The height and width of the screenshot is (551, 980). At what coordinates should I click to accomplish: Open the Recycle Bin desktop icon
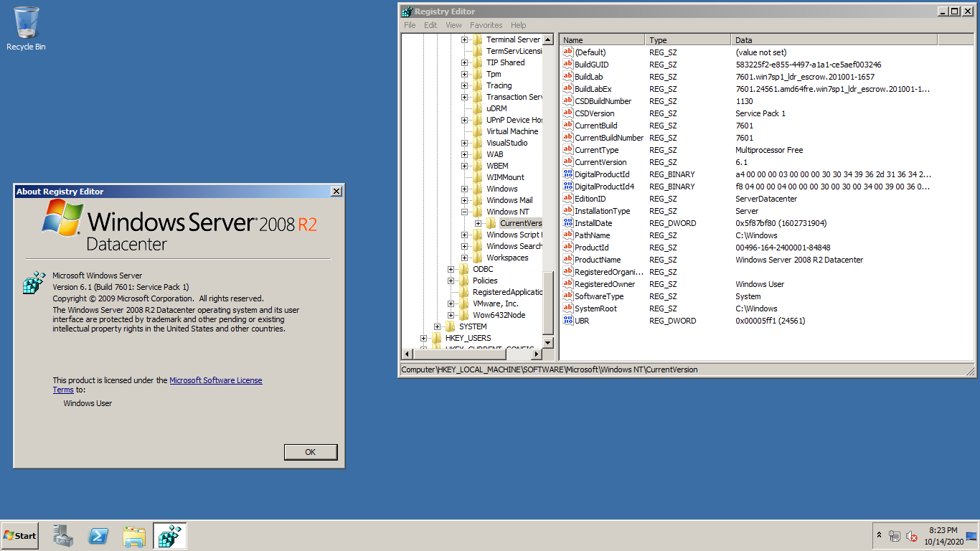[x=27, y=29]
